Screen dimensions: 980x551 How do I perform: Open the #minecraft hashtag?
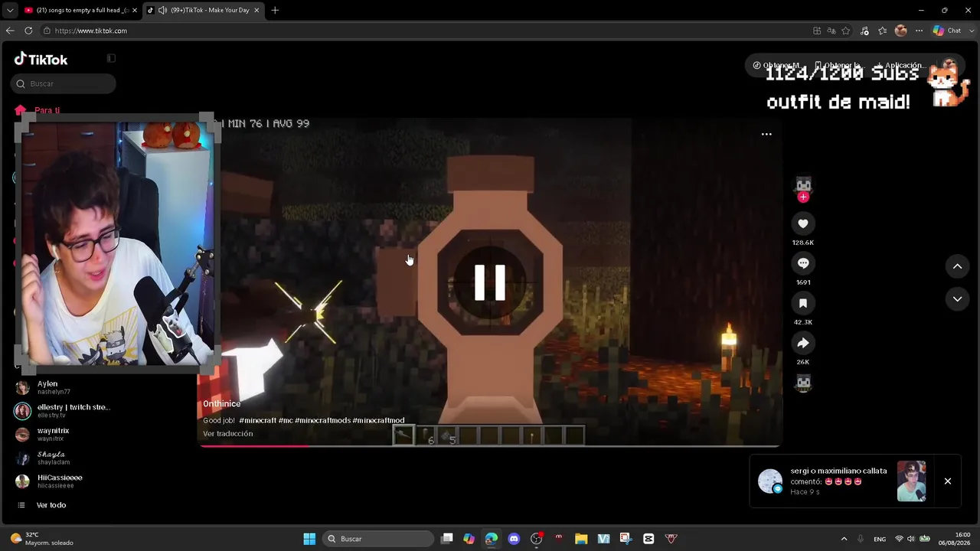tap(257, 420)
